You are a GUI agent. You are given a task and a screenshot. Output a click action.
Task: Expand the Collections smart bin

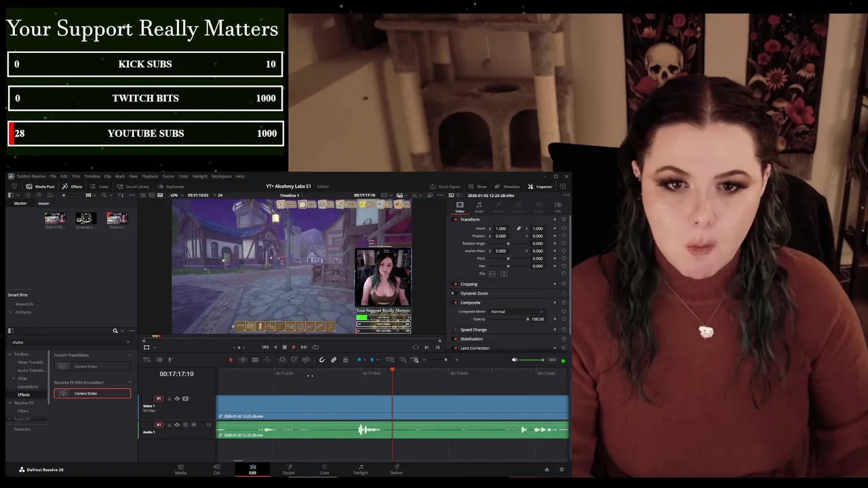pos(11,312)
